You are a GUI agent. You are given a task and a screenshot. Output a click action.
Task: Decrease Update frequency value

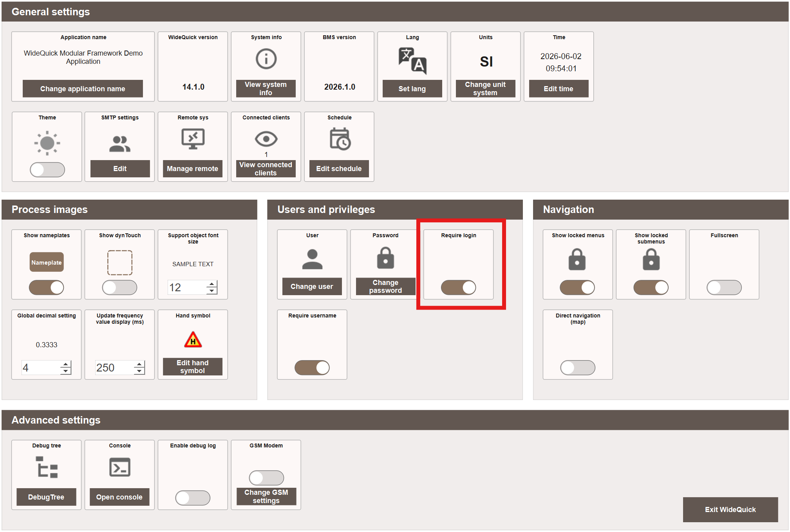pos(139,371)
